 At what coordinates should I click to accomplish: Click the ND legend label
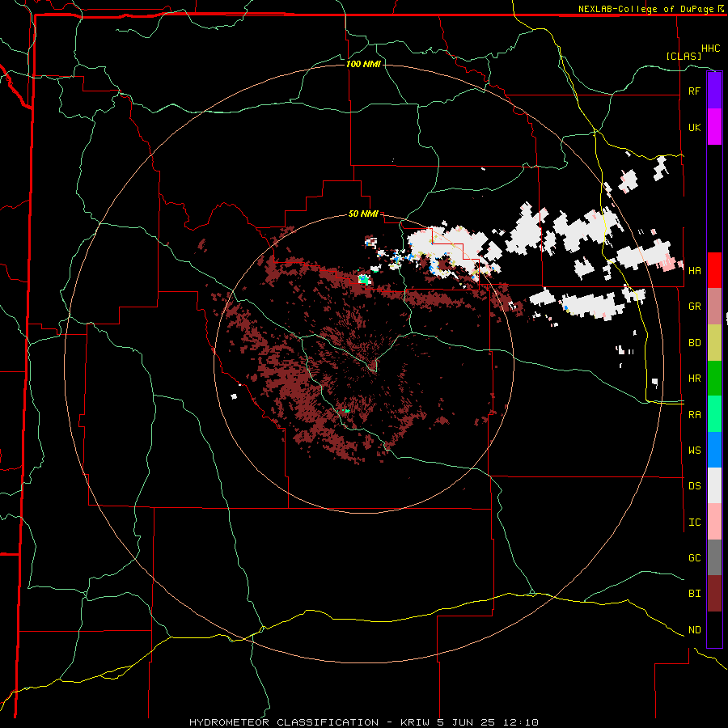pos(694,630)
